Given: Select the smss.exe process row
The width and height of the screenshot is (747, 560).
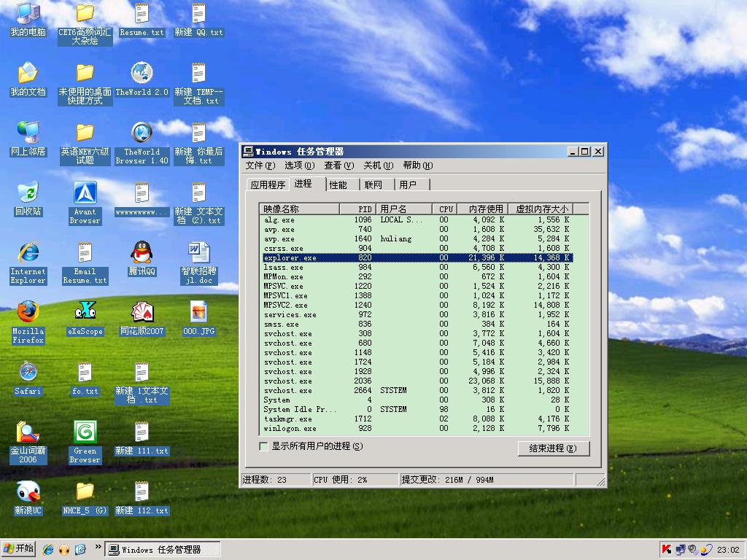Looking at the screenshot, I should (x=417, y=324).
